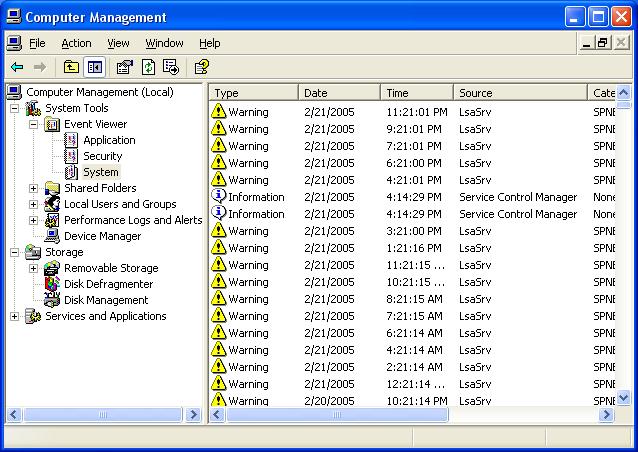Click the Help toolbar icon

[x=201, y=67]
